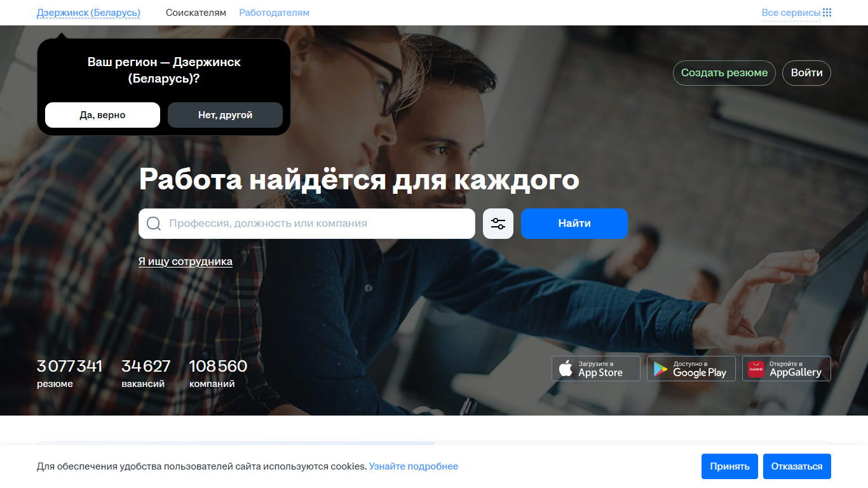Click the 108 560 компаний counter
Viewport: 868px width, 488px height.
coord(218,374)
